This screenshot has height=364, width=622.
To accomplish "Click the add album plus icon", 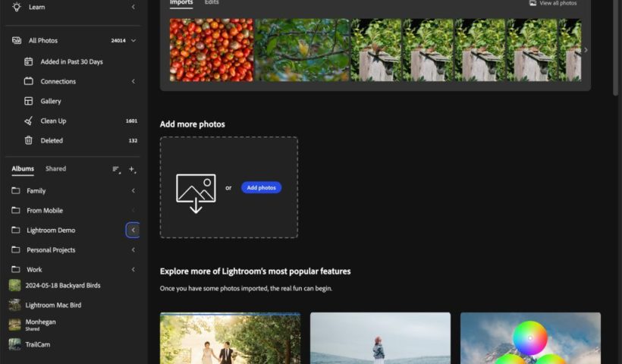I will 133,169.
